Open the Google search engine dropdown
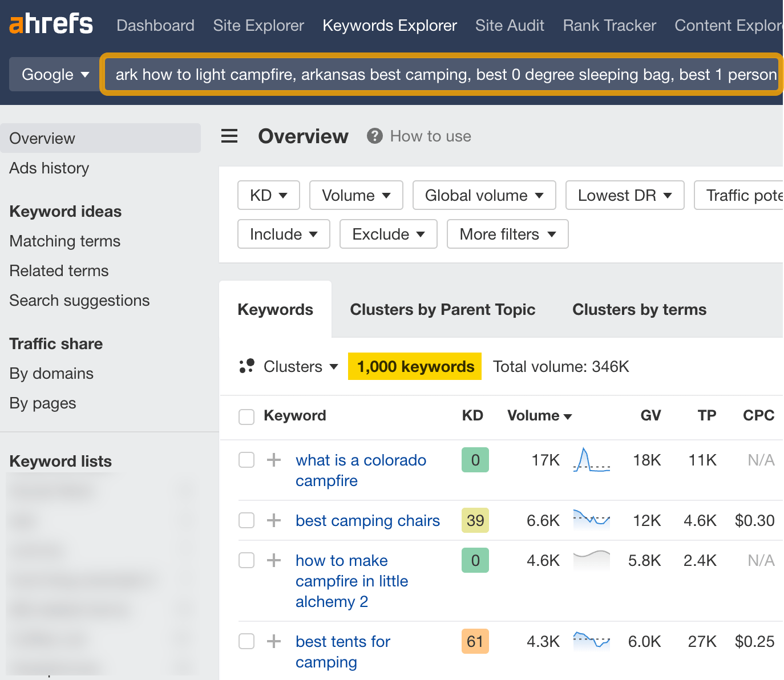Image resolution: width=784 pixels, height=680 pixels. click(54, 74)
